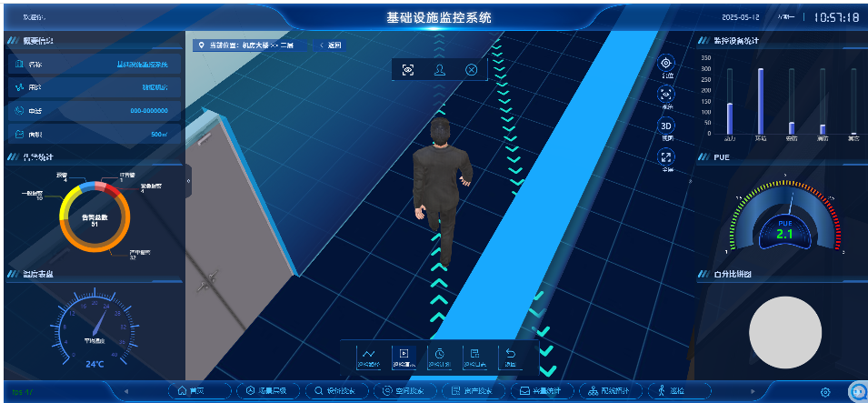Click the red segment of the alarm donut chart
The width and height of the screenshot is (868, 403).
click(112, 191)
